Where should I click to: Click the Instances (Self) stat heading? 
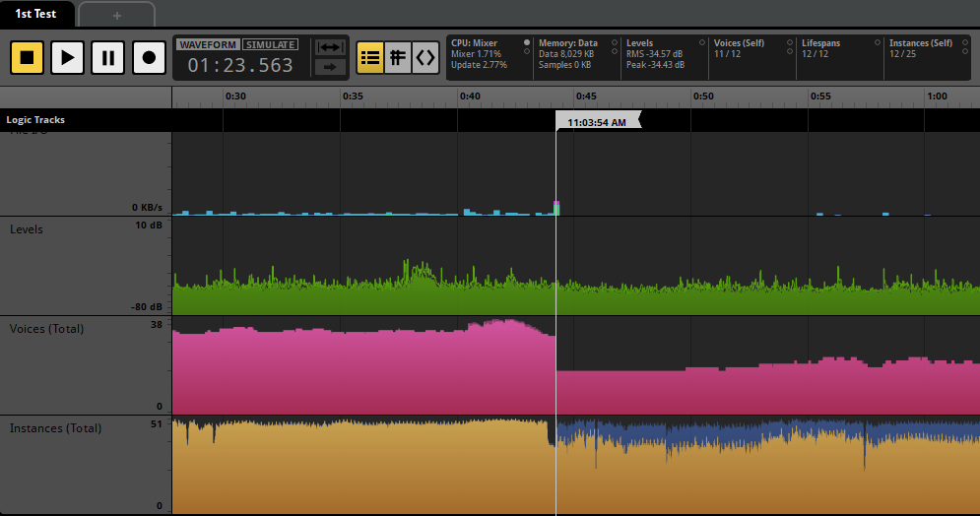(921, 43)
